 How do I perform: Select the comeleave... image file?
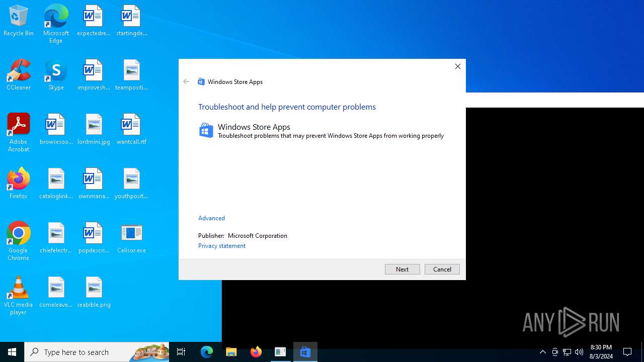56,293
